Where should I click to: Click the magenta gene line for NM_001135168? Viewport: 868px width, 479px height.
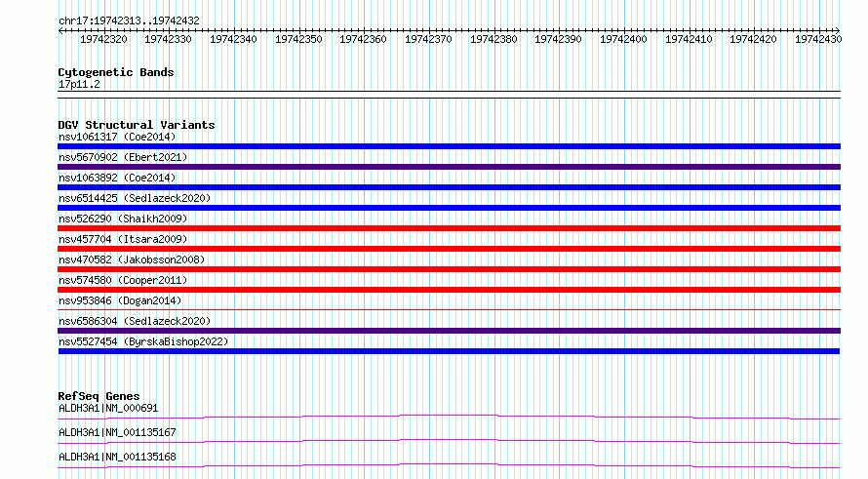coord(449,464)
